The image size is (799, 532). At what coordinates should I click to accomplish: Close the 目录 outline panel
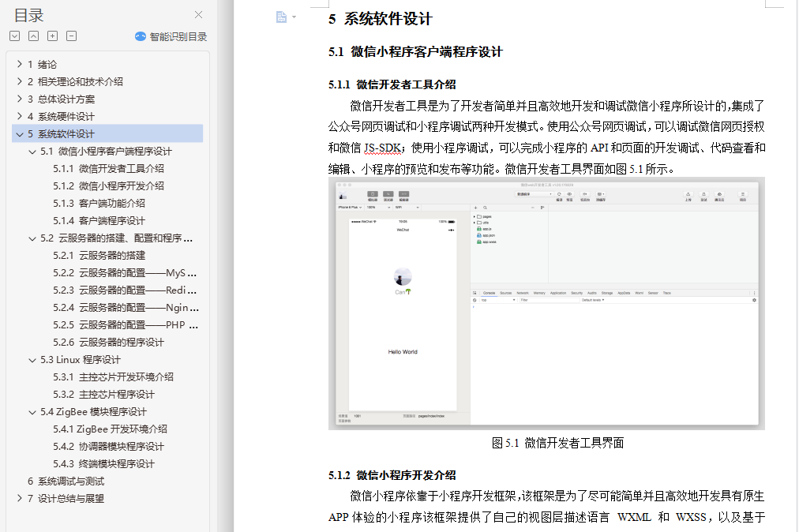click(x=198, y=15)
